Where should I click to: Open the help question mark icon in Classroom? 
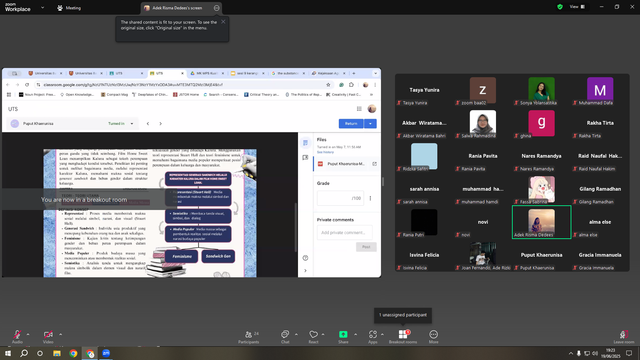pos(305,258)
